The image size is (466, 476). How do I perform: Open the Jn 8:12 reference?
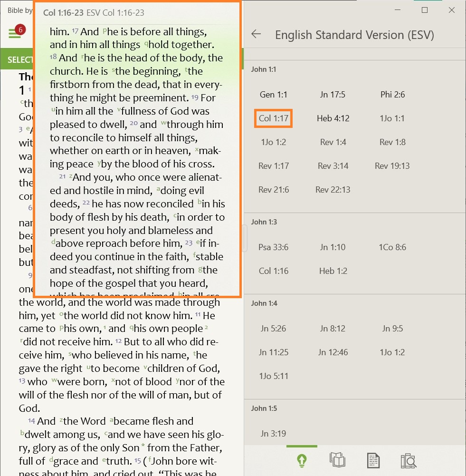(x=333, y=329)
